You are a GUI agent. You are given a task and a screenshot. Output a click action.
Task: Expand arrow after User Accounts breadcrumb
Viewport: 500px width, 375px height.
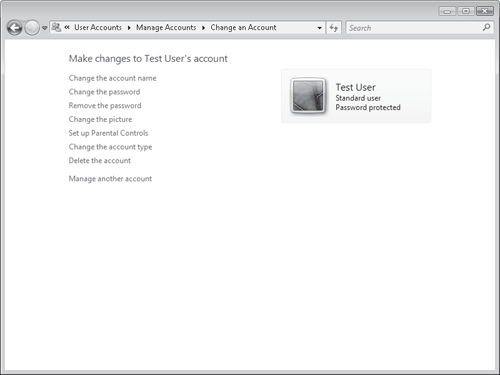(x=129, y=28)
